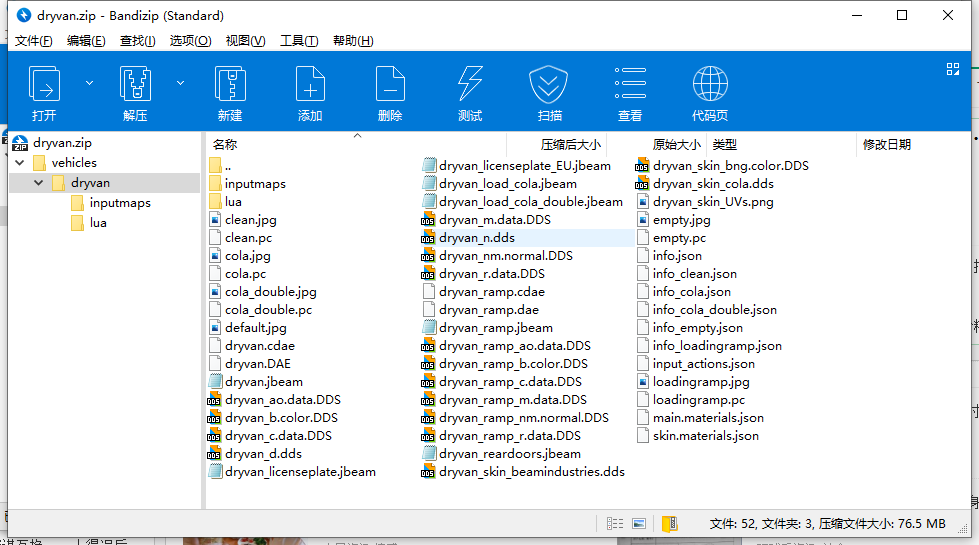Open the 选项(O) menu
The image size is (979, 545).
pos(190,41)
